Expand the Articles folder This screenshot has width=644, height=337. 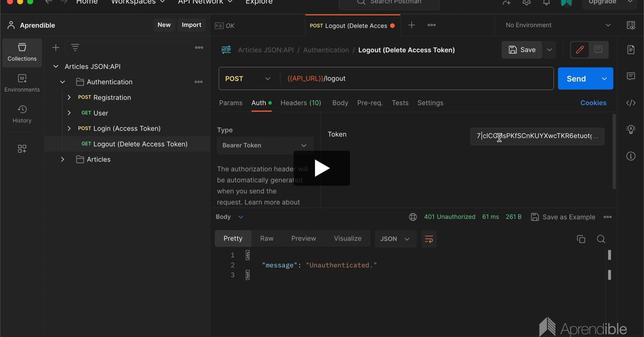[x=63, y=159]
